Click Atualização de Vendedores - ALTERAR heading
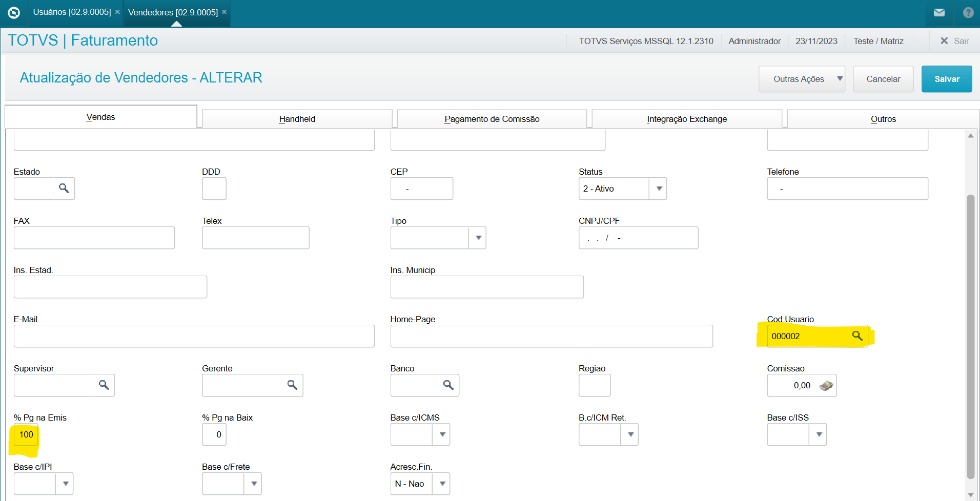 (x=141, y=77)
